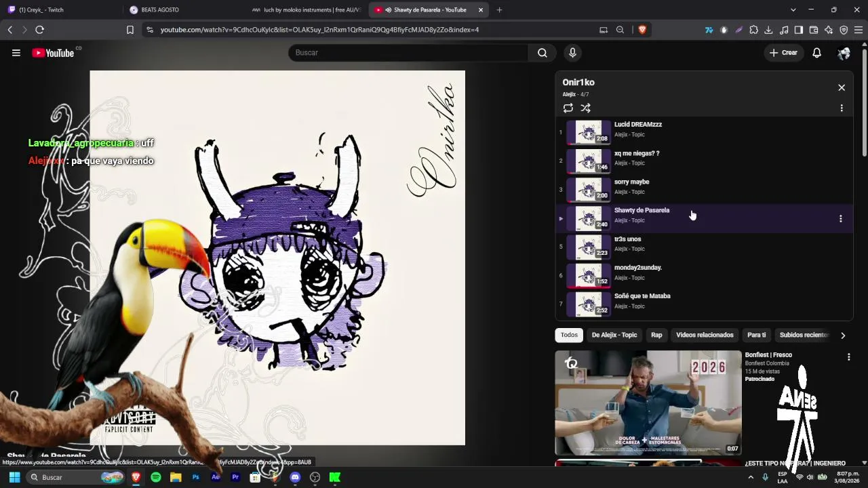Play tr3s unos from the playlist
Image resolution: width=868 pixels, height=488 pixels.
pos(704,247)
